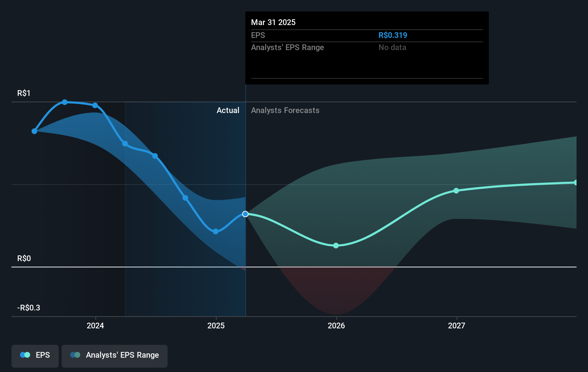Select the highlighted Mar 31 2025 EPS point
The height and width of the screenshot is (372, 588).
[x=245, y=214]
